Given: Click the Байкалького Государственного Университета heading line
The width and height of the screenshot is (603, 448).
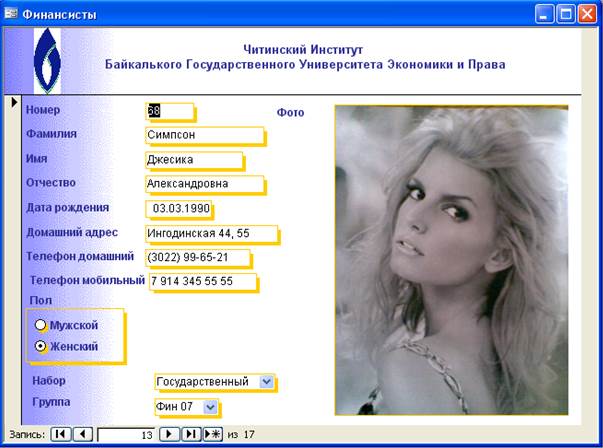Looking at the screenshot, I should coord(305,64).
